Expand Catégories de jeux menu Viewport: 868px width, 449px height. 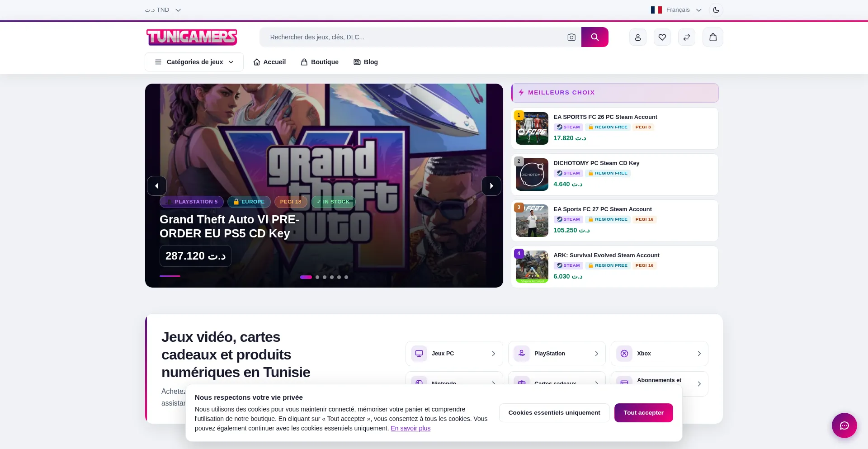[194, 62]
